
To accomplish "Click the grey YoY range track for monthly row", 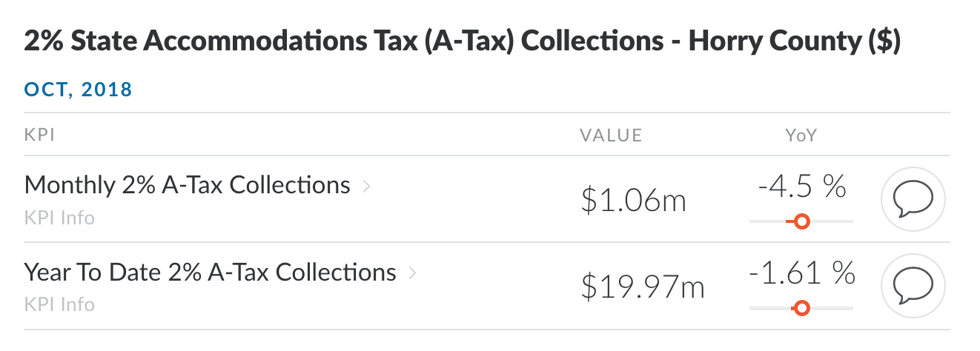I will (x=801, y=221).
